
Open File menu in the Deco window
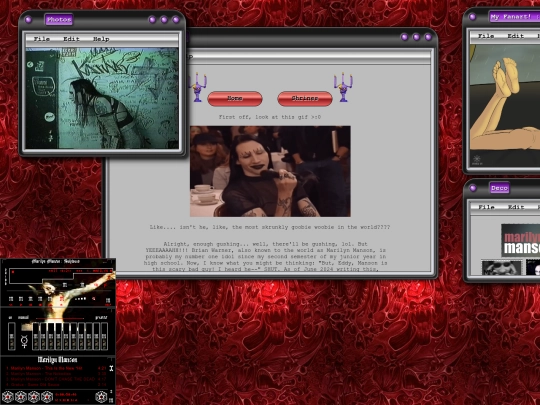point(487,207)
